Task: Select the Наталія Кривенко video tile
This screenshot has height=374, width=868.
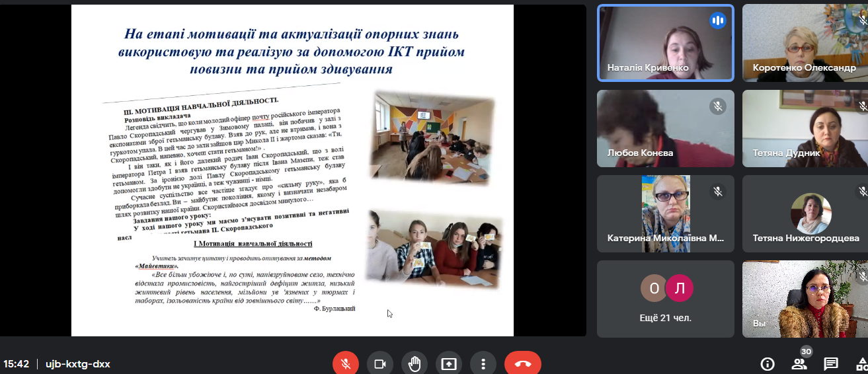Action: coord(665,43)
